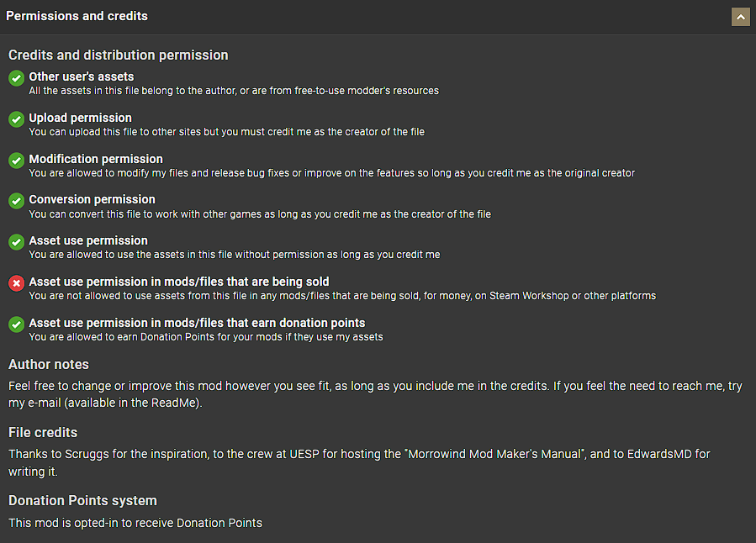The height and width of the screenshot is (543, 756).
Task: Click the Other user's assets heading
Action: click(x=82, y=76)
